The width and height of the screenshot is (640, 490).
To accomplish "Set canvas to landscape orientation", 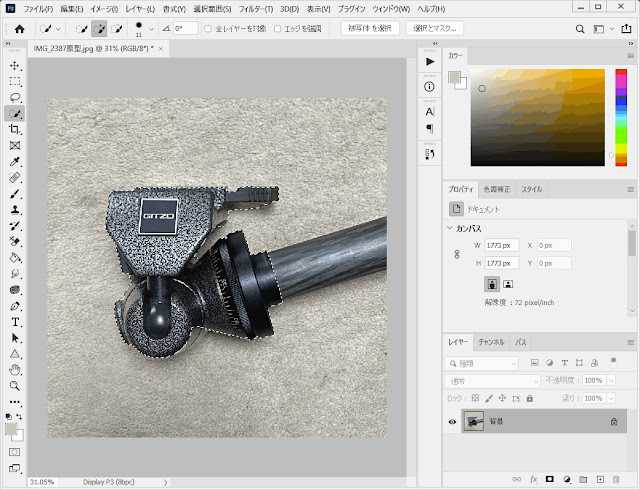I will pyautogui.click(x=508, y=284).
